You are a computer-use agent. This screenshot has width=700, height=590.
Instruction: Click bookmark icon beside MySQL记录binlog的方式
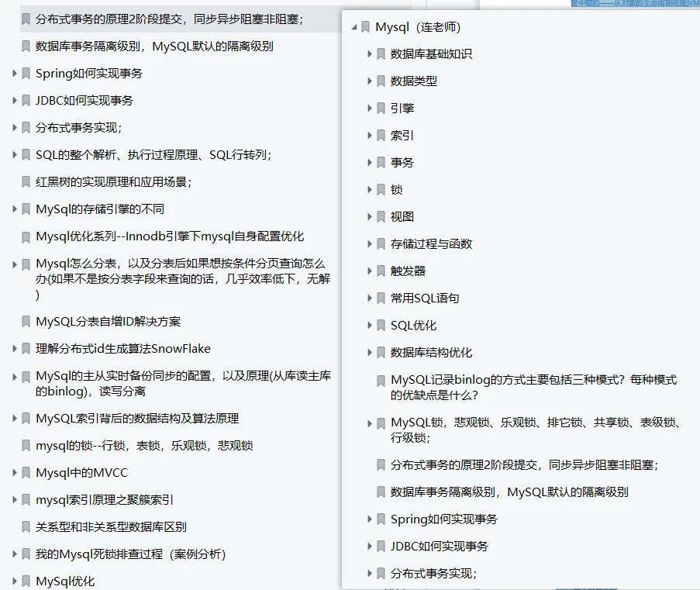pos(381,381)
